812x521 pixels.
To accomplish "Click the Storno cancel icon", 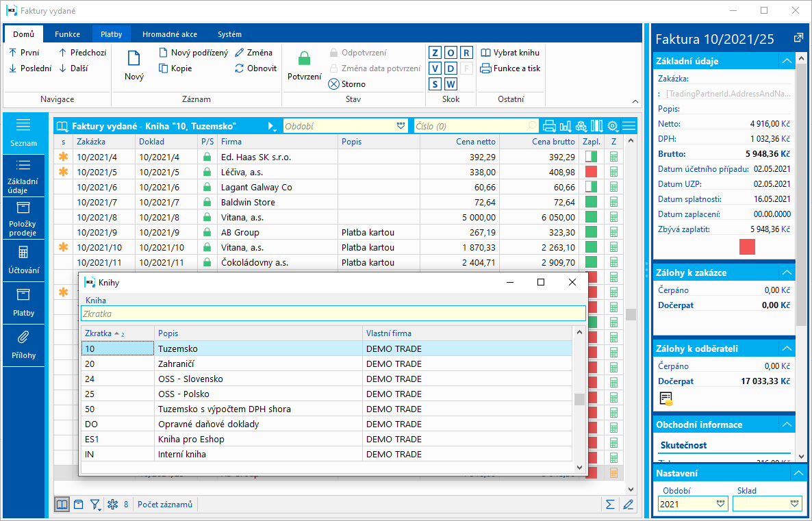I will (x=334, y=84).
